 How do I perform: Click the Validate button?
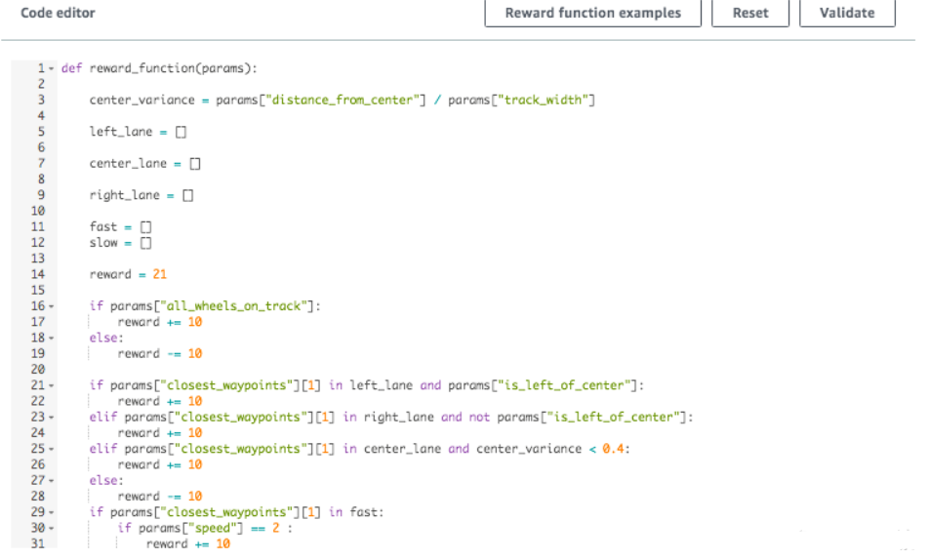(x=847, y=13)
